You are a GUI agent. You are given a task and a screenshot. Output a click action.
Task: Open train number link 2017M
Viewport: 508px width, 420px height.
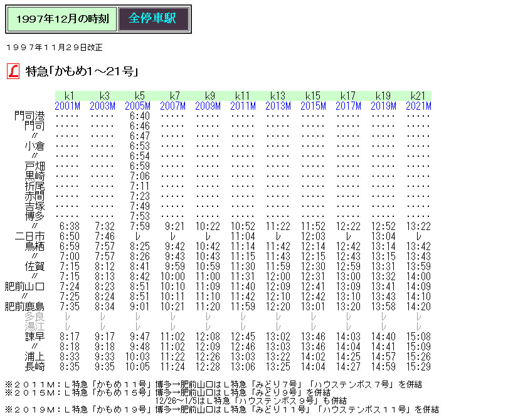coord(348,106)
